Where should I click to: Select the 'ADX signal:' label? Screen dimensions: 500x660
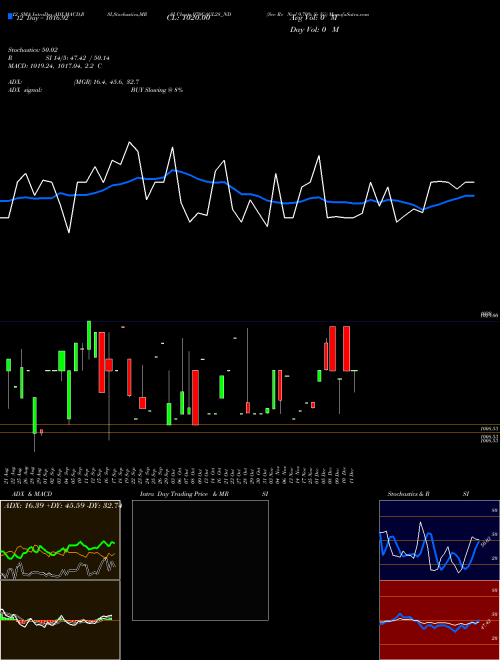[x=25, y=90]
